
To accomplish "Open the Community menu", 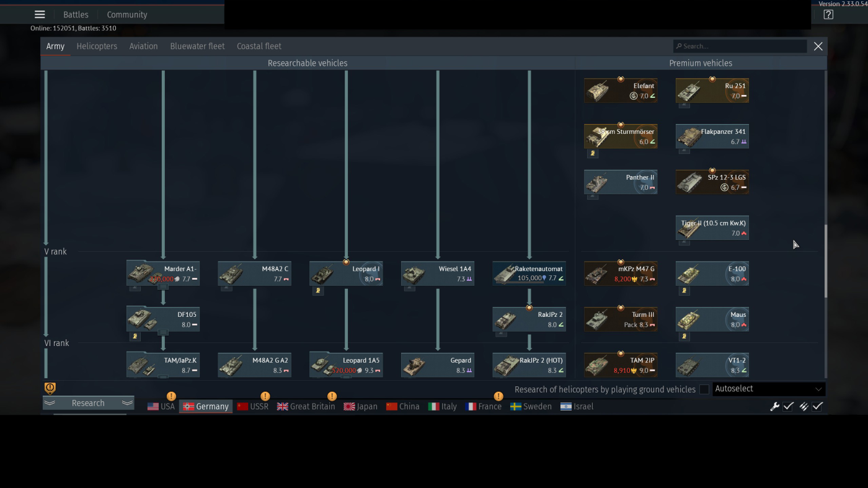I will point(127,14).
